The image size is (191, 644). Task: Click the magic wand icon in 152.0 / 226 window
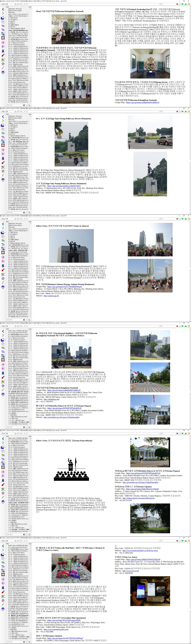point(3,604)
